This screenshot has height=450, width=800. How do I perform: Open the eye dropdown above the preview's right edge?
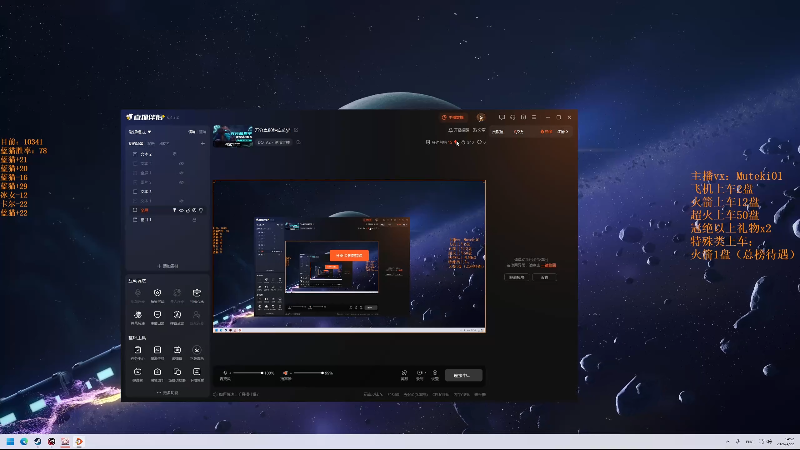coord(482,142)
